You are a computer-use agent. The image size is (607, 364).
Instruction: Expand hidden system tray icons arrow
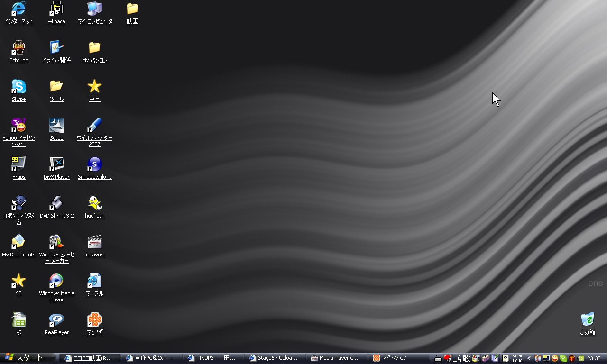pos(529,358)
